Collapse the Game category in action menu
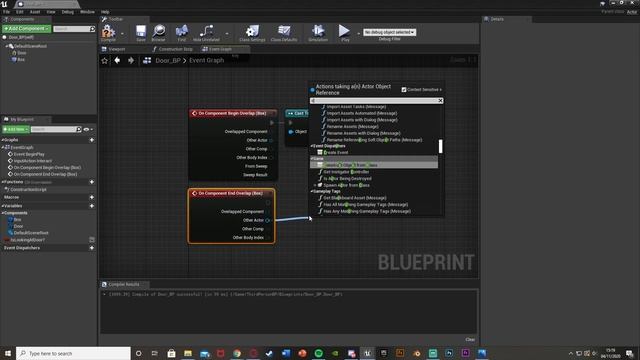 pos(312,159)
